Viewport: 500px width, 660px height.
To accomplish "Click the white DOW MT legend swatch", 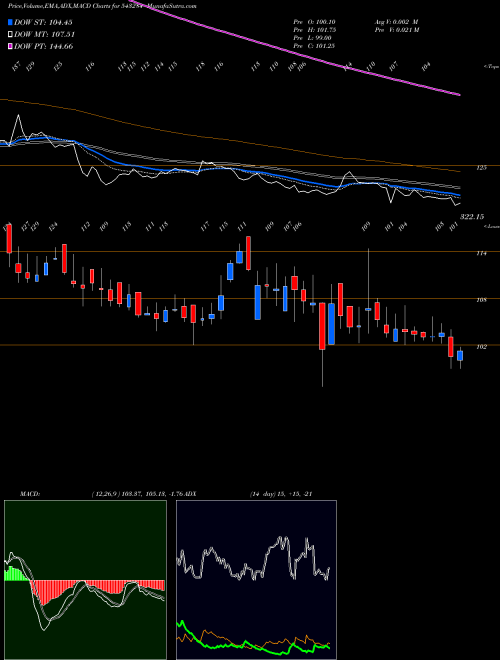I will 11,35.
